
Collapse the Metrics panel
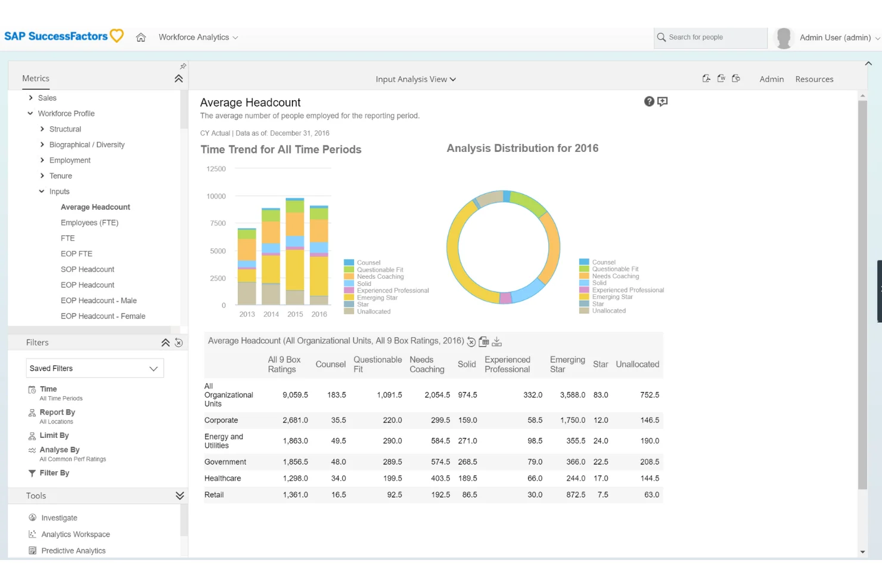pos(178,78)
